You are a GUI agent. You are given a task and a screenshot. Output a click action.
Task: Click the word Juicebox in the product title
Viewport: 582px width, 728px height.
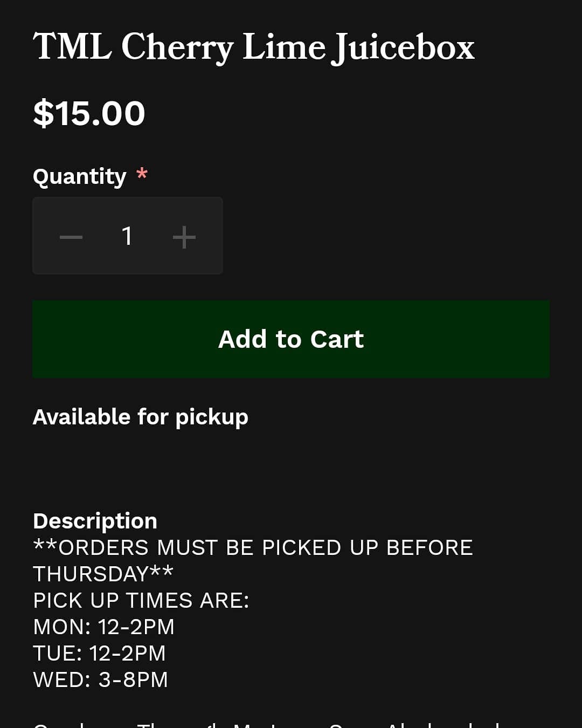click(404, 47)
